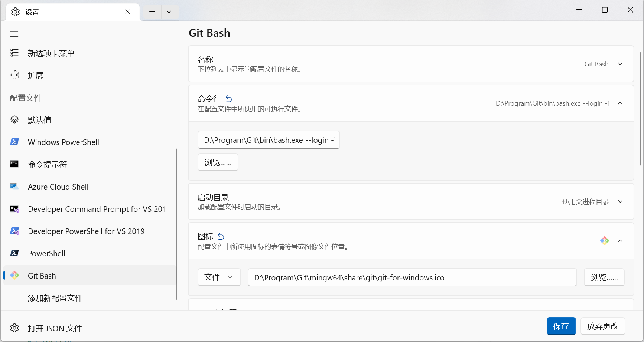Click 浏览 under the command line field
Image resolution: width=644 pixels, height=342 pixels.
[x=218, y=162]
